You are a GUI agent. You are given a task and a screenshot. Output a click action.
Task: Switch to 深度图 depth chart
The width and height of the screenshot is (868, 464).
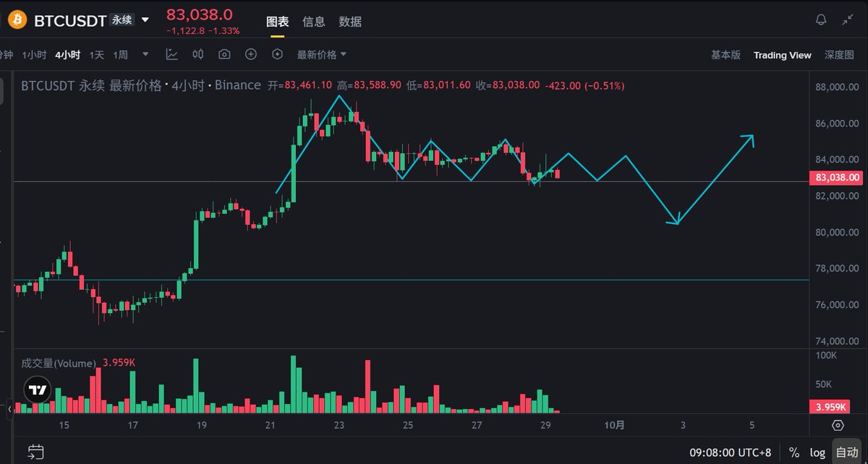coord(840,55)
